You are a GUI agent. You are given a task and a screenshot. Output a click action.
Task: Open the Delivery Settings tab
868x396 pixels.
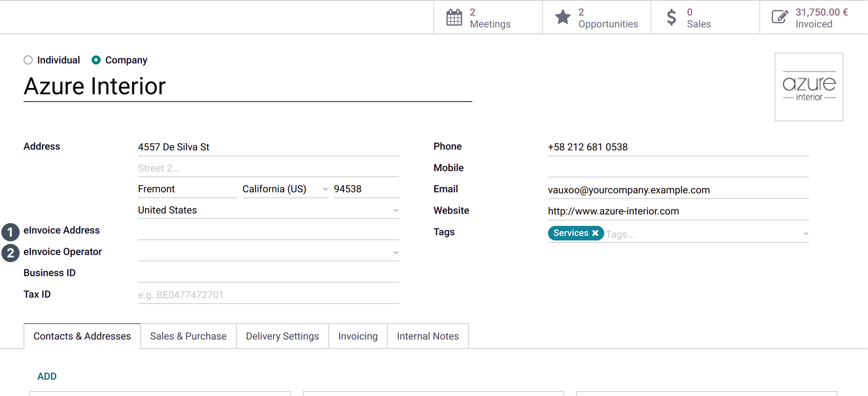click(x=283, y=336)
